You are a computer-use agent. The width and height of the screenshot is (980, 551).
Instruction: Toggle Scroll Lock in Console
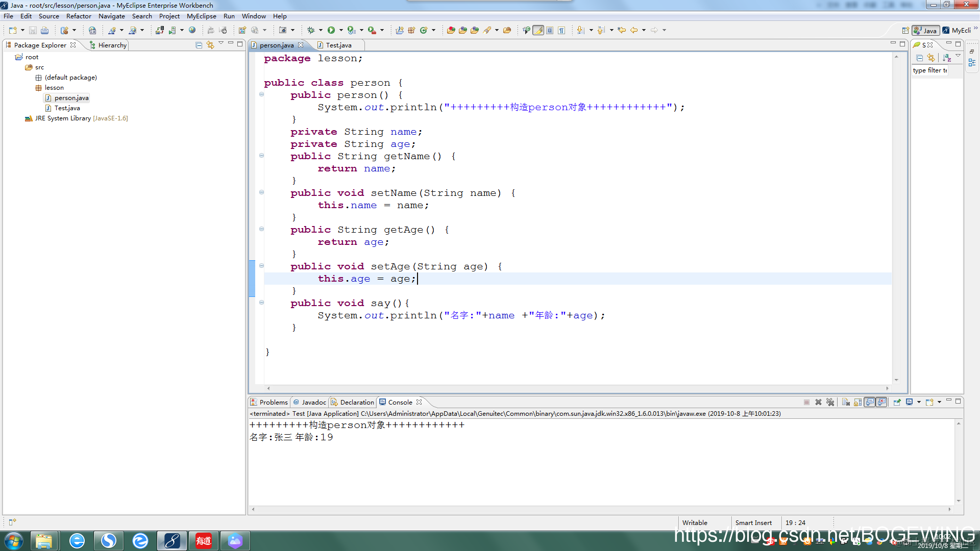click(857, 402)
